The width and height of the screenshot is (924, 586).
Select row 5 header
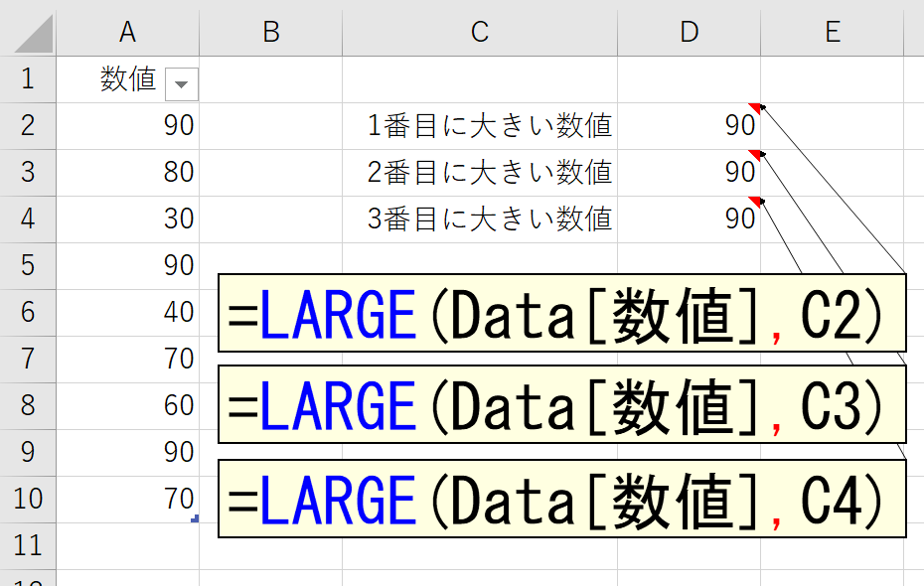28,265
